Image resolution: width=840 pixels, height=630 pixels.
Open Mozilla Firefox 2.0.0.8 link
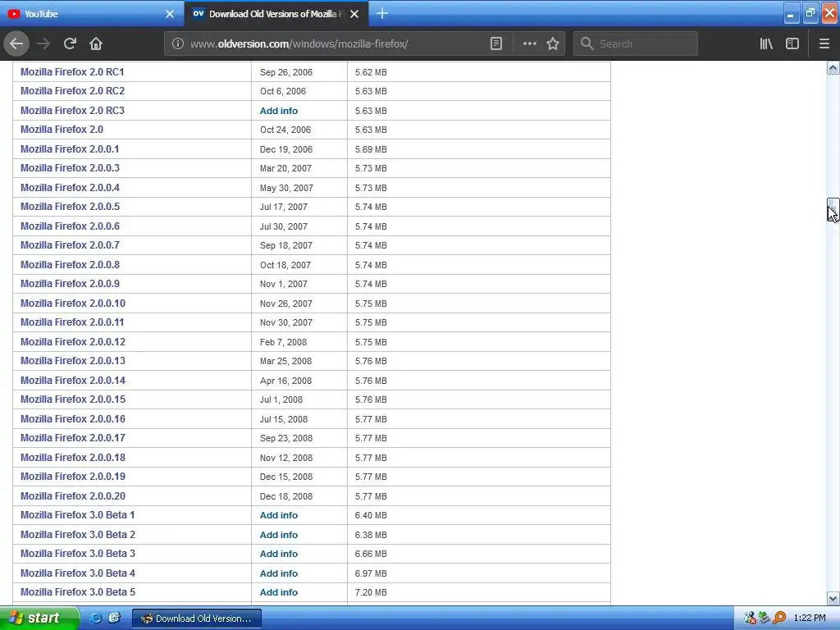[x=70, y=265]
